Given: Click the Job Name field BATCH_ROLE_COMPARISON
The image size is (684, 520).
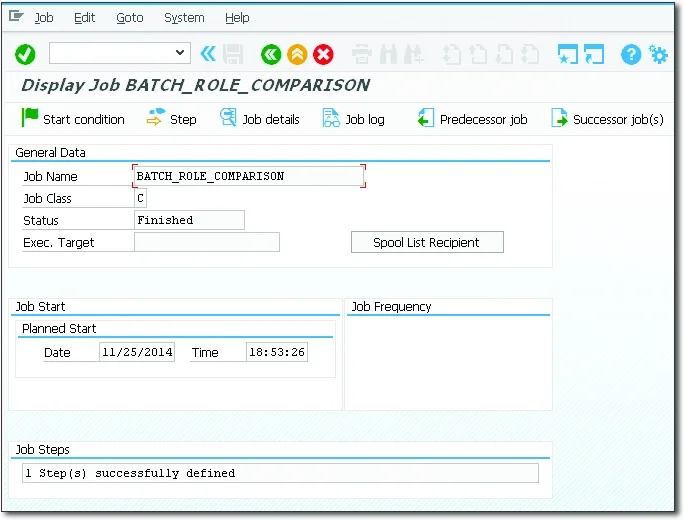Looking at the screenshot, I should tap(249, 176).
